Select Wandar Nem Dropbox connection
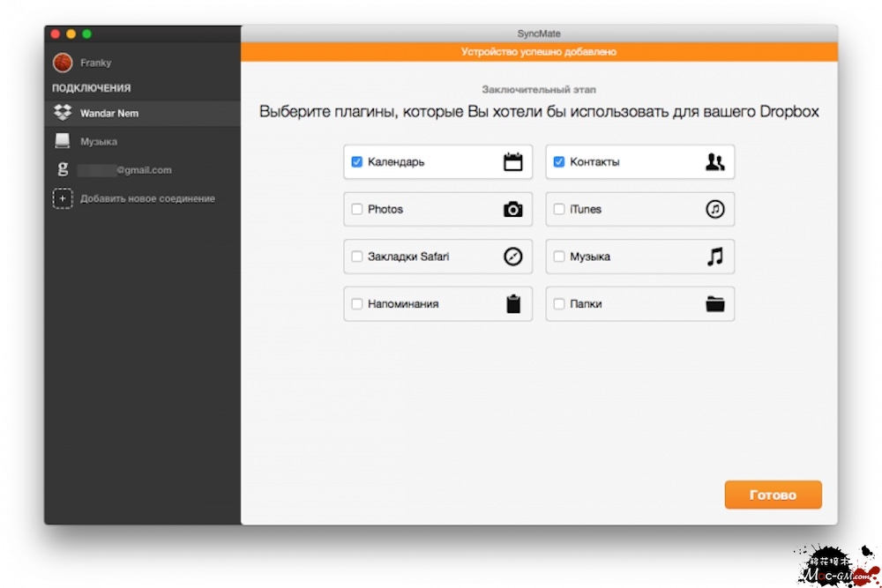 [108, 114]
